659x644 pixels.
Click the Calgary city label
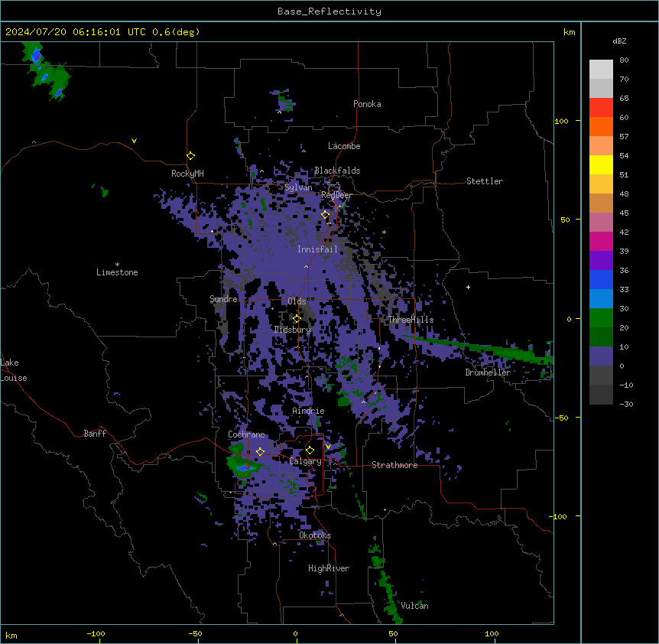click(x=306, y=461)
